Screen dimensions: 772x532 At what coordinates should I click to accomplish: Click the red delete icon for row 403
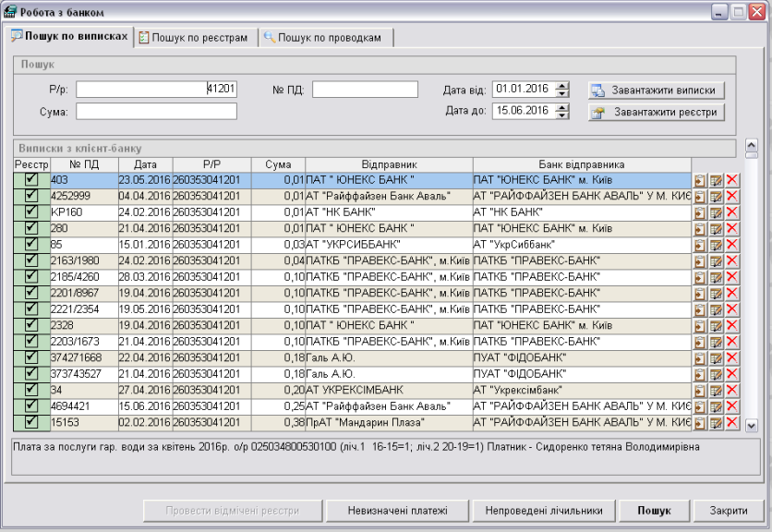point(733,180)
